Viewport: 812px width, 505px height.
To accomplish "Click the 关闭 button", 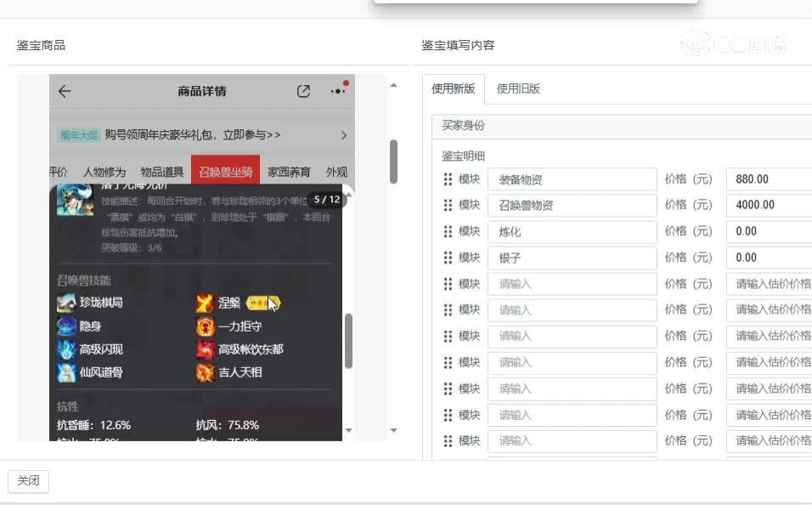I will tap(29, 481).
